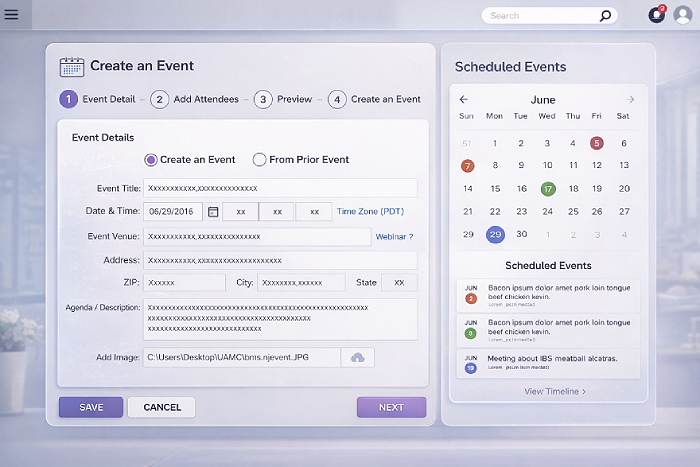
Task: Open the user profile avatar
Action: tap(682, 15)
